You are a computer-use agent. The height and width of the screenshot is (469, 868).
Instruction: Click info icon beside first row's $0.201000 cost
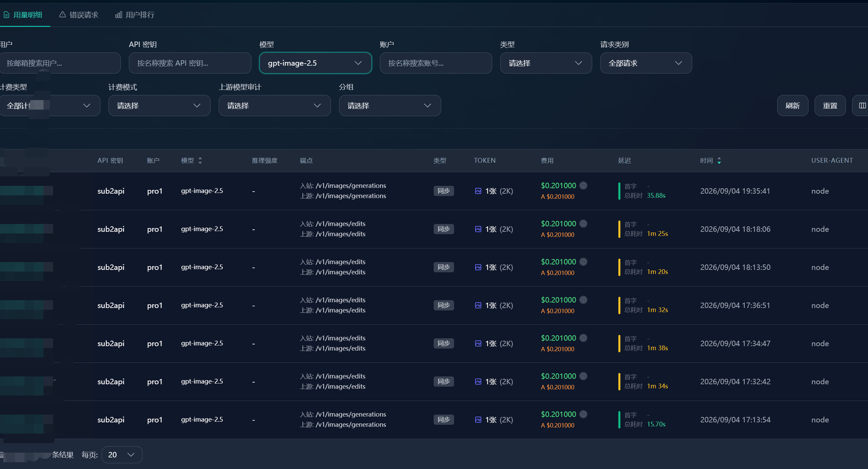pyautogui.click(x=584, y=185)
